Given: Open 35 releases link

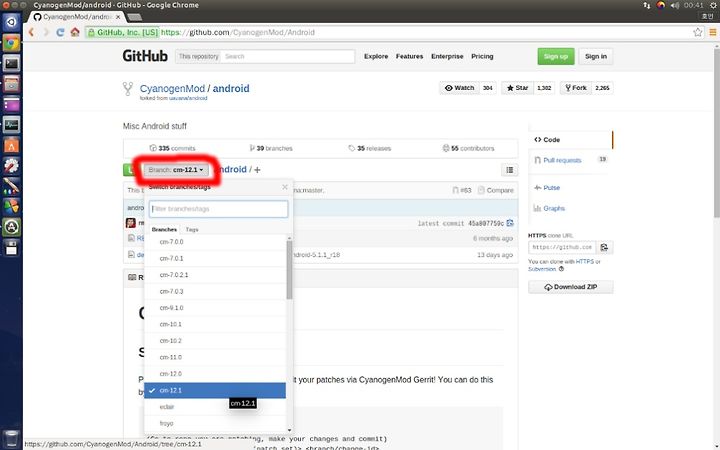Looking at the screenshot, I should point(370,148).
